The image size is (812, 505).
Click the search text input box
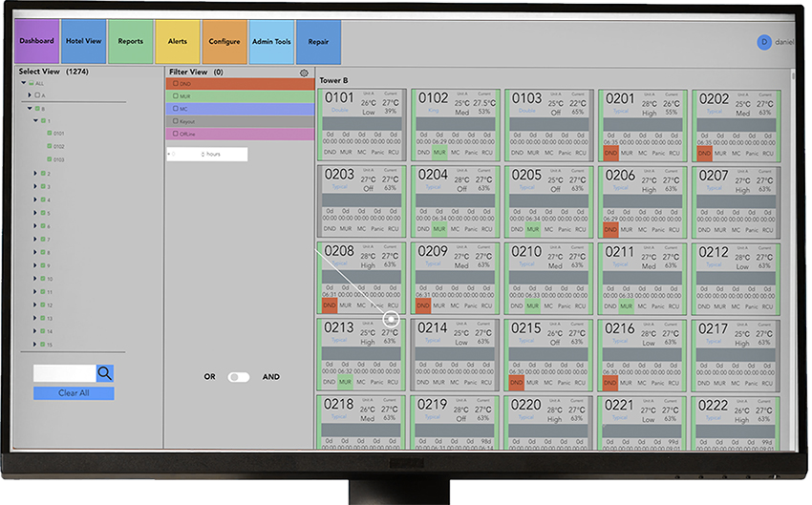coord(64,373)
